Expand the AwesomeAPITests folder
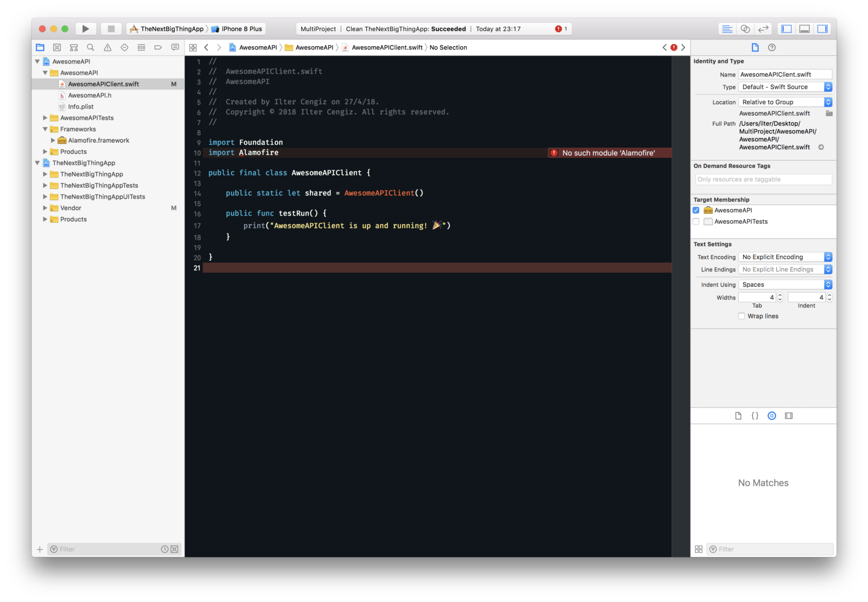Screen dimensions: 868x602 pyautogui.click(x=45, y=118)
